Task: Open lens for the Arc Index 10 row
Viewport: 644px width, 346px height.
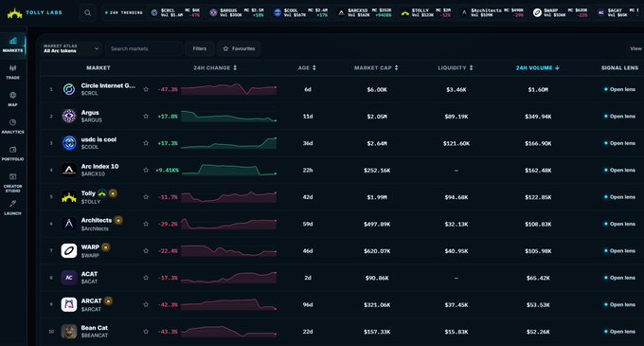Action: [619, 170]
